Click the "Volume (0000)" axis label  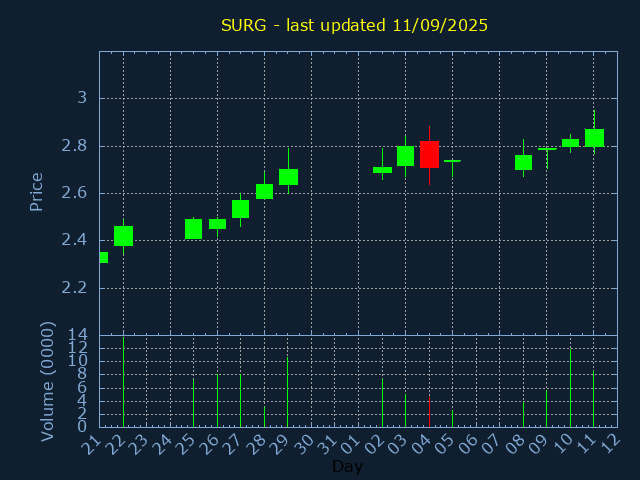[47, 381]
